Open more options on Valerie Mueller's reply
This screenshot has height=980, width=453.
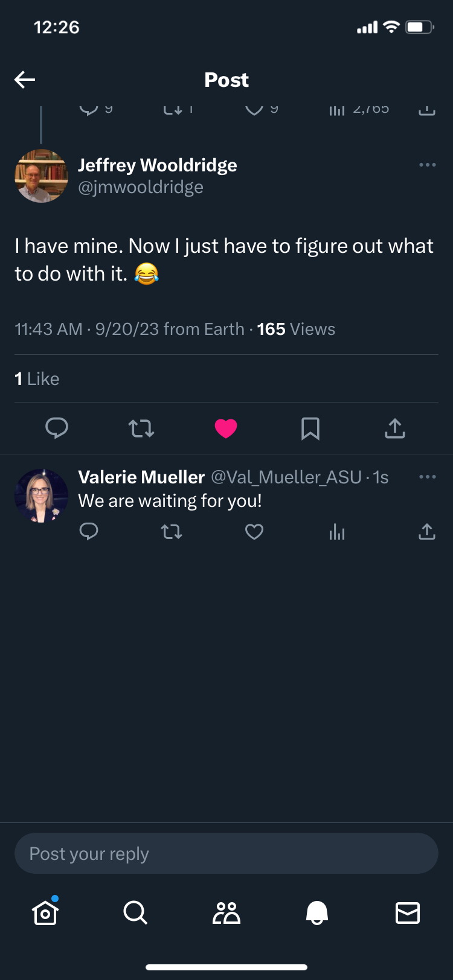(x=427, y=477)
